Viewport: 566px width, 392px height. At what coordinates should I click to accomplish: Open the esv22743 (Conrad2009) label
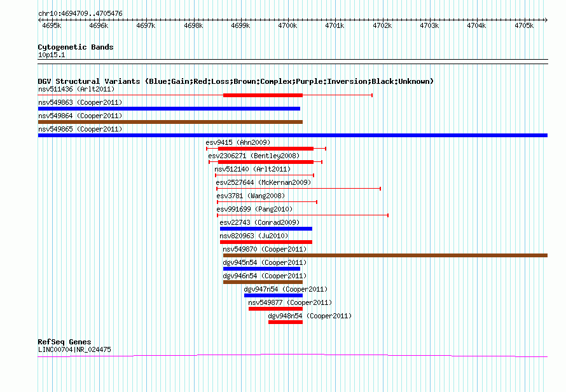pyautogui.click(x=259, y=222)
